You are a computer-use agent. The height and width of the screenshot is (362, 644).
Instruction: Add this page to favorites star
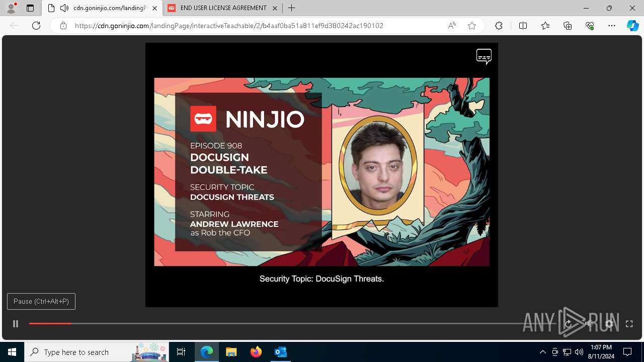(x=472, y=26)
